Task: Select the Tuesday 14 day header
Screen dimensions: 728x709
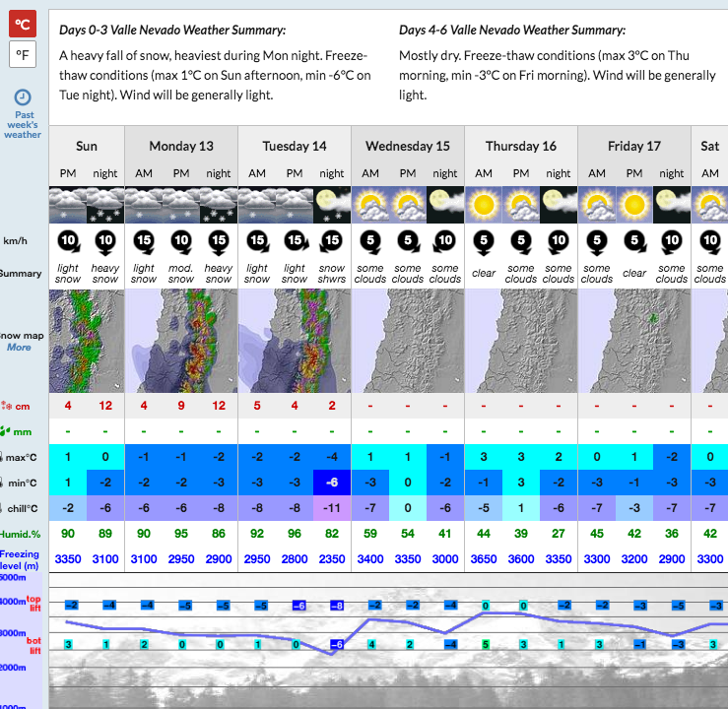Action: coord(295,146)
